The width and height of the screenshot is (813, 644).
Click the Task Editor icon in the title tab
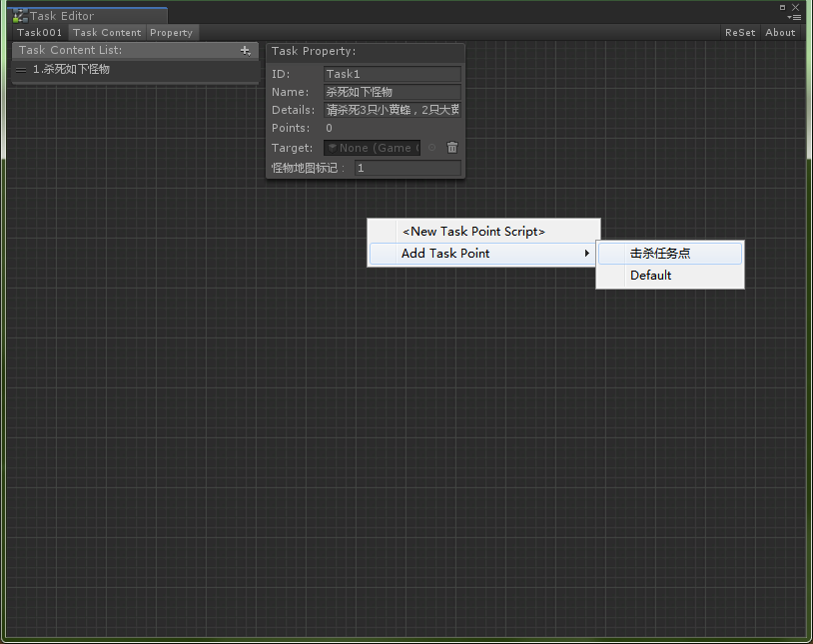point(20,15)
